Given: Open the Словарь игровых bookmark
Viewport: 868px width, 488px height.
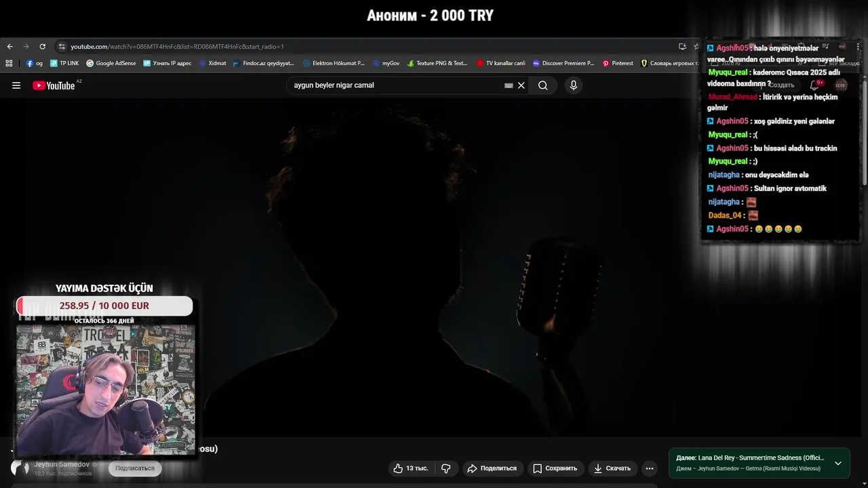Looking at the screenshot, I should pos(669,63).
